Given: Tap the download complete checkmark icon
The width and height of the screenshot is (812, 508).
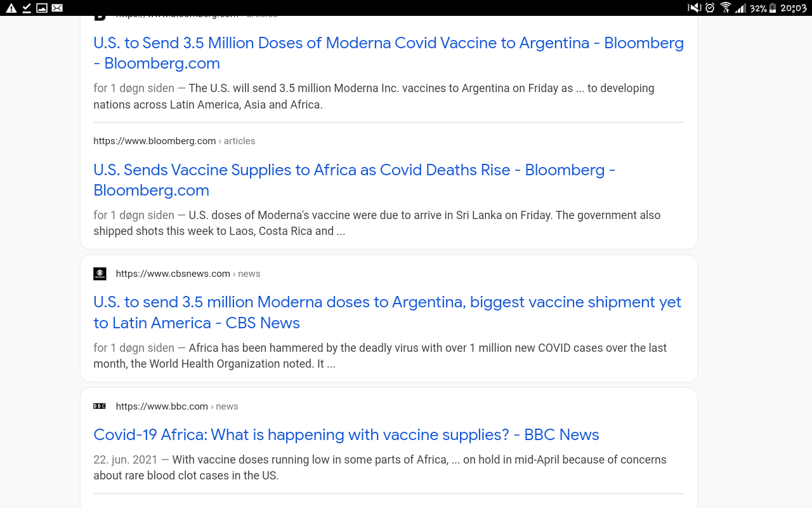Looking at the screenshot, I should [27, 8].
